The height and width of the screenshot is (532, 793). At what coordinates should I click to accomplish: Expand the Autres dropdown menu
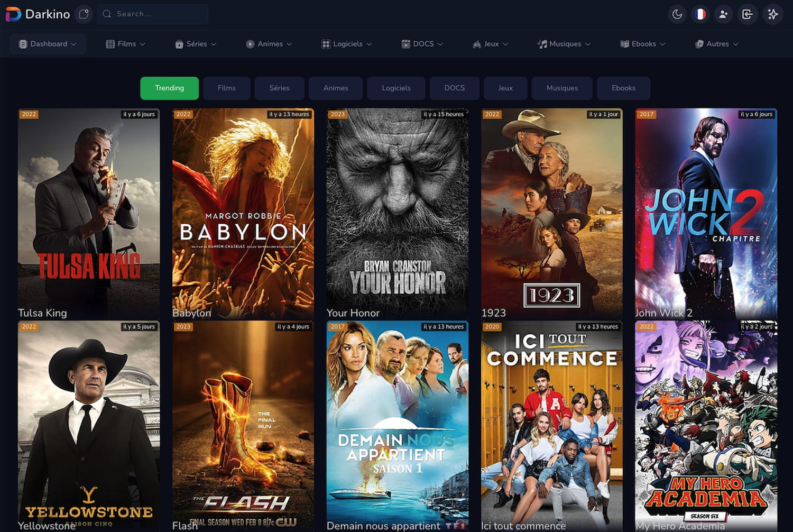[716, 44]
